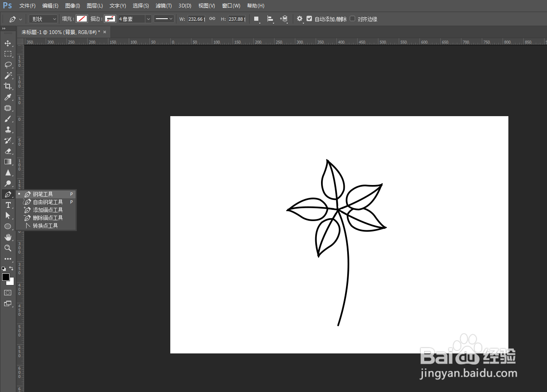Screen dimensions: 547x392
Task: Click the foreground color black swatch
Action: (x=6, y=277)
